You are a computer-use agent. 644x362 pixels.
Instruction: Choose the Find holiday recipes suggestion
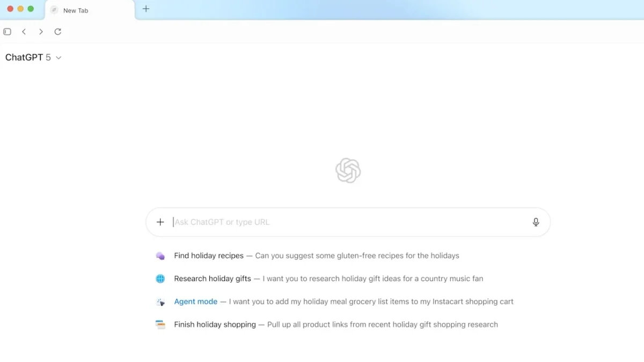click(x=307, y=256)
